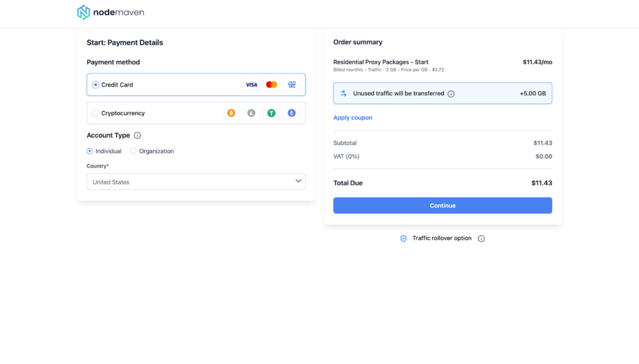639x364 pixels.
Task: Click the Traffic rollover shield icon
Action: point(404,239)
